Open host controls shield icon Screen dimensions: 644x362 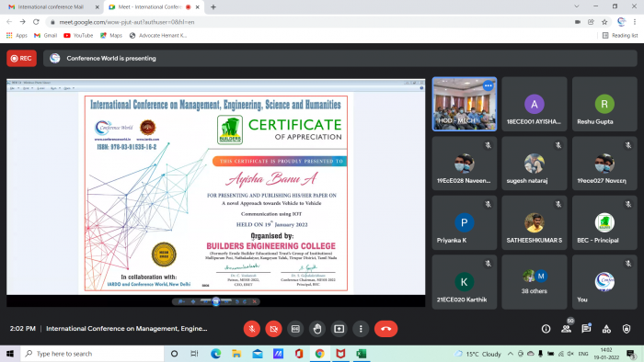coord(627,329)
